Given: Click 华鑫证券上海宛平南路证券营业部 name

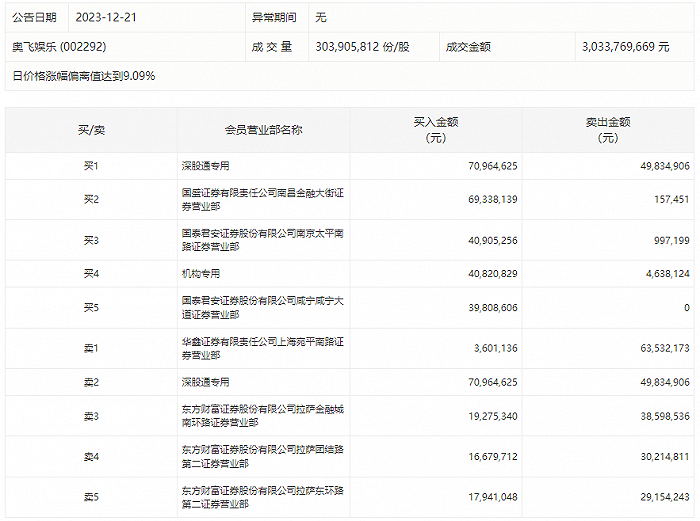Looking at the screenshot, I should tap(262, 348).
